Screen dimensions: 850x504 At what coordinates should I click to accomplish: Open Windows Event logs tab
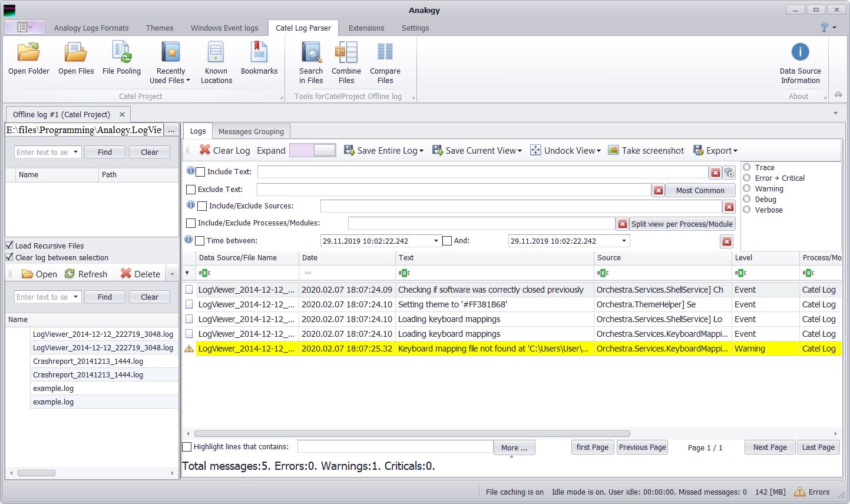coord(224,28)
